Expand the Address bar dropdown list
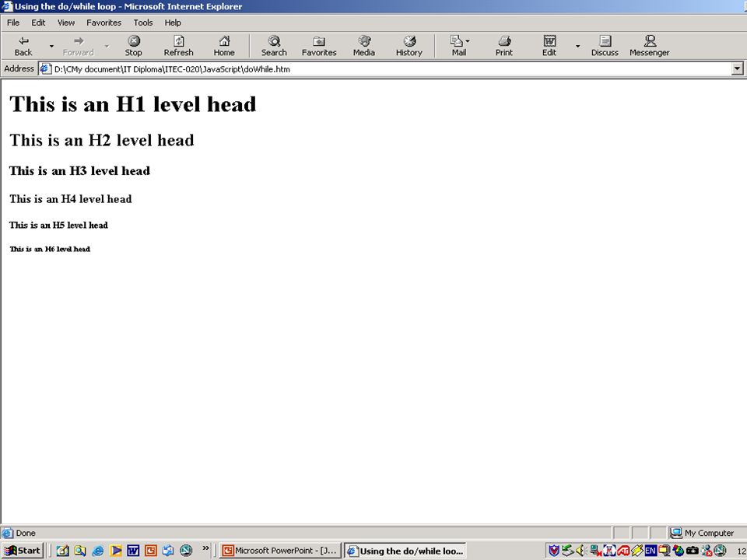Screen dimensions: 747x560 tap(737, 68)
